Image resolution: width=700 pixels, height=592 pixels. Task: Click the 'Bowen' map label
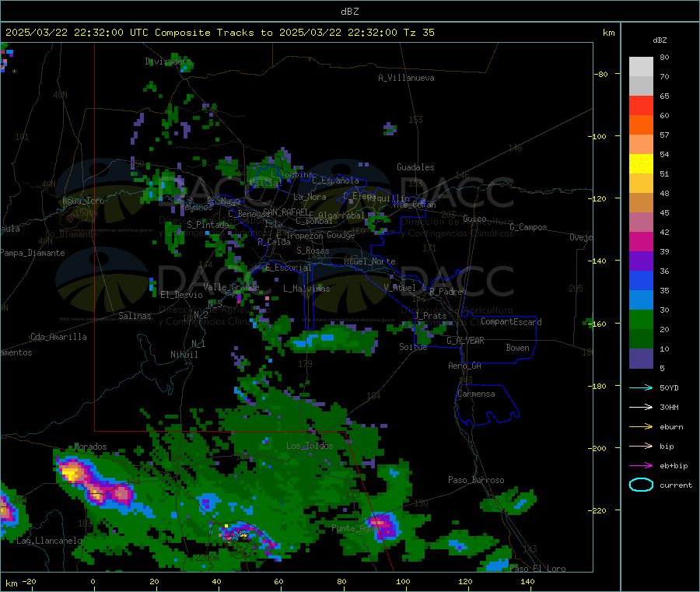518,348
